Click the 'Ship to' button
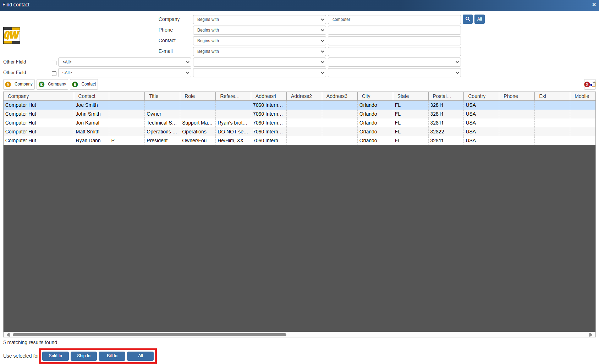Screen dimensions: 599x364 [84, 356]
